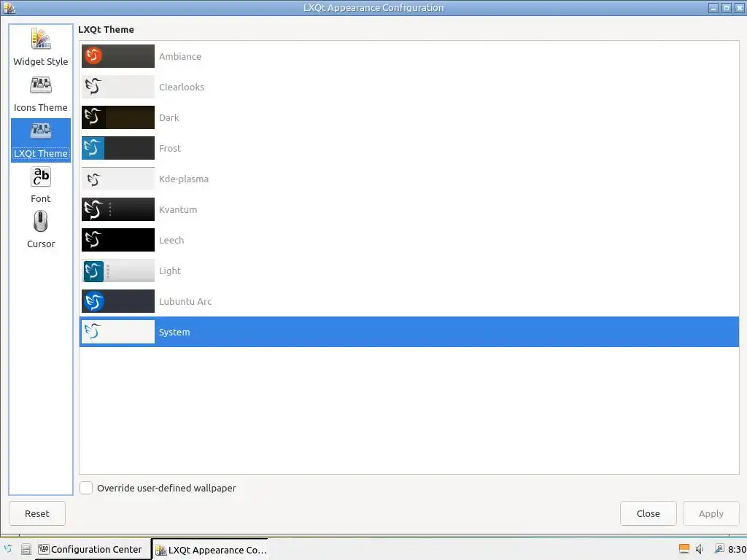Click the System theme preview thumbnail
The height and width of the screenshot is (560, 747).
(x=118, y=332)
